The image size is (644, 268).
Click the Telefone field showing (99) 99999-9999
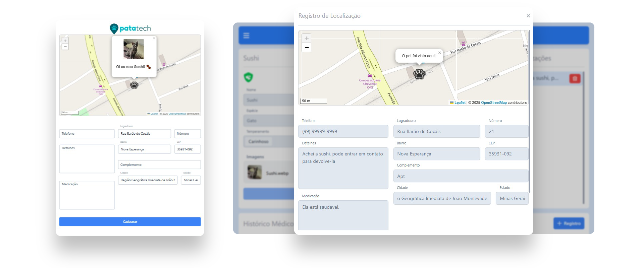[343, 131]
